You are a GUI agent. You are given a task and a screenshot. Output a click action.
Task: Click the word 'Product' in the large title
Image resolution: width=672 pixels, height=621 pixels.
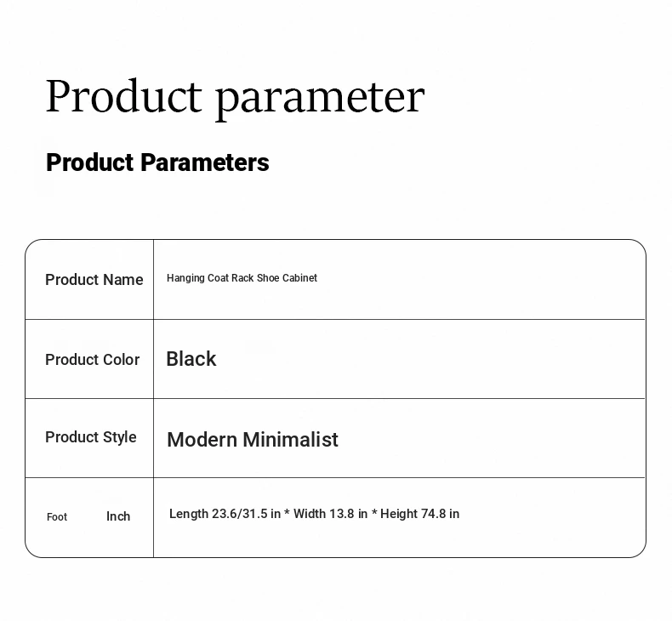(x=123, y=96)
